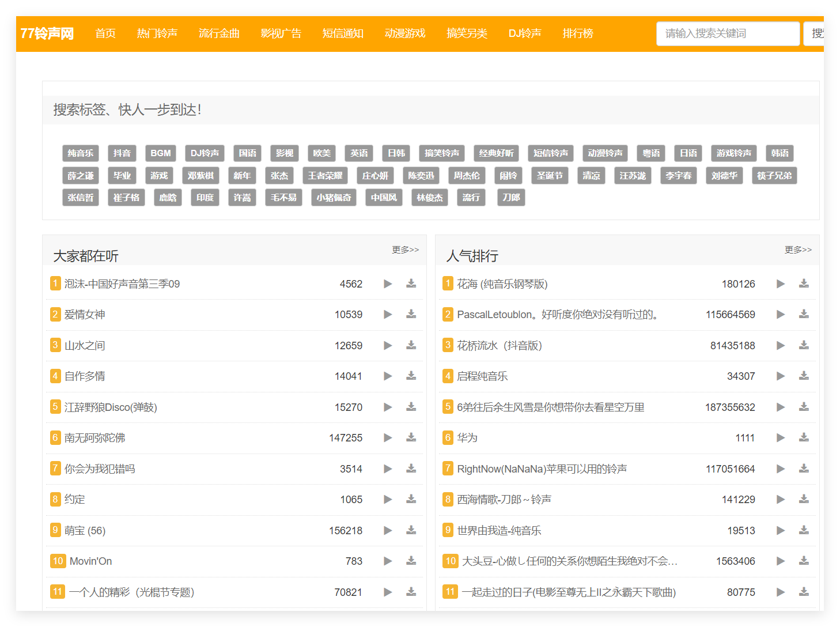Viewport: 840px width, 627px height.
Task: Play the ringtone 爱情女神
Action: point(388,315)
